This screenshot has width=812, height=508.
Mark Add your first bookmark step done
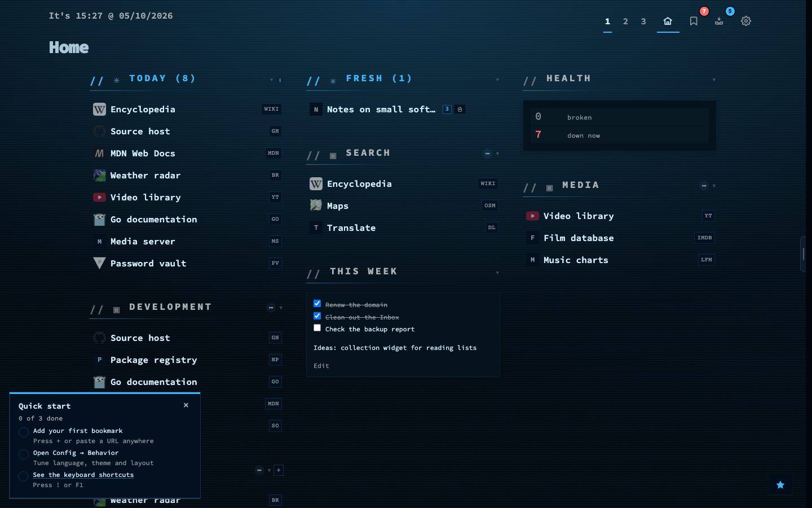pos(24,432)
